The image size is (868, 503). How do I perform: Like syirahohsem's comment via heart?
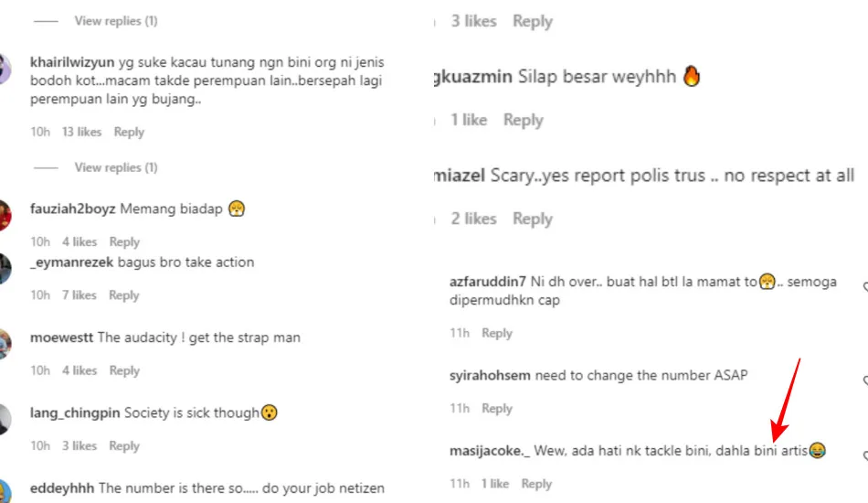[x=864, y=380]
